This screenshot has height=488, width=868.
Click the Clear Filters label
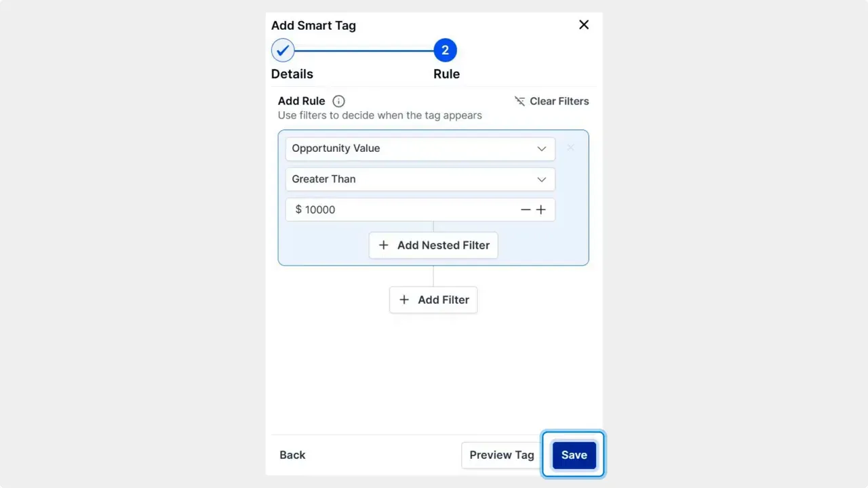pyautogui.click(x=559, y=101)
